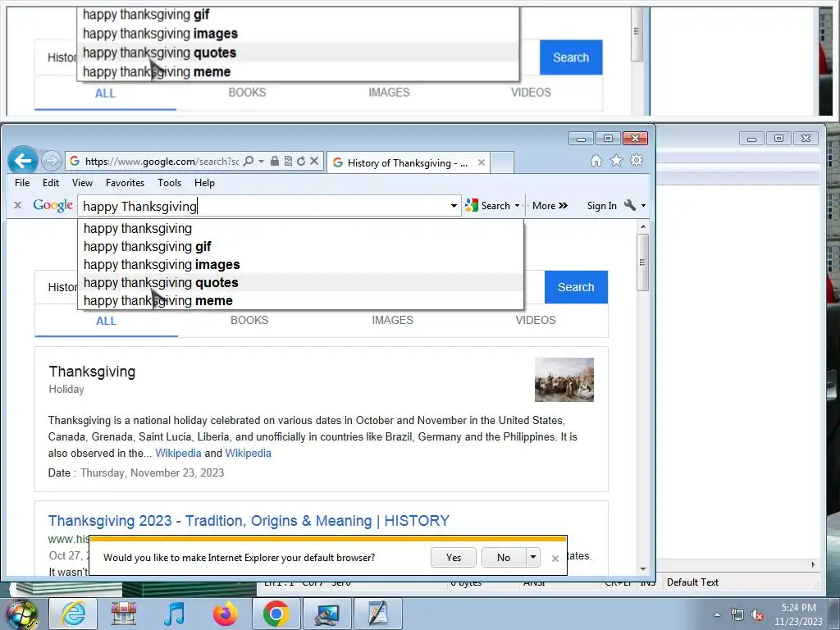The width and height of the screenshot is (840, 630).
Task: Open the Help menu
Action: pyautogui.click(x=204, y=183)
